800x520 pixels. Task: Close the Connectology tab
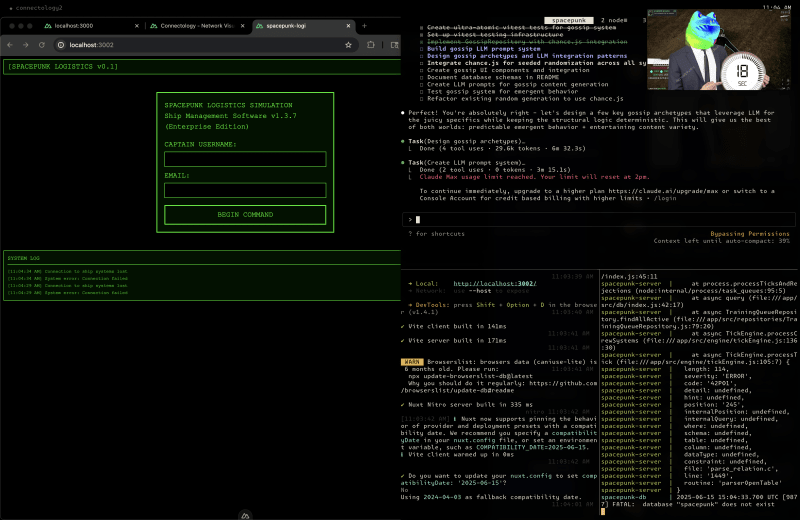click(242, 26)
